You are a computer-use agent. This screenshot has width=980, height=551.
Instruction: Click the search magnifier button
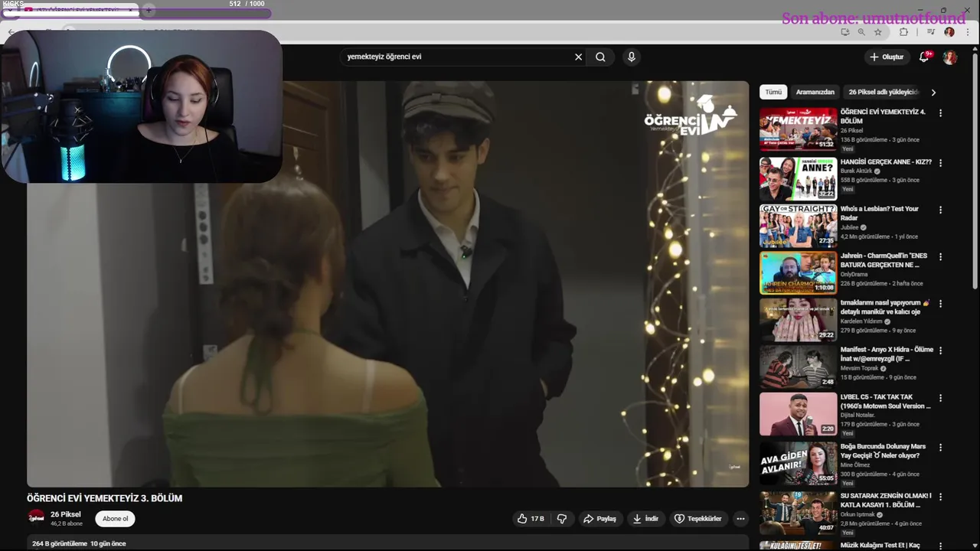[x=601, y=57]
